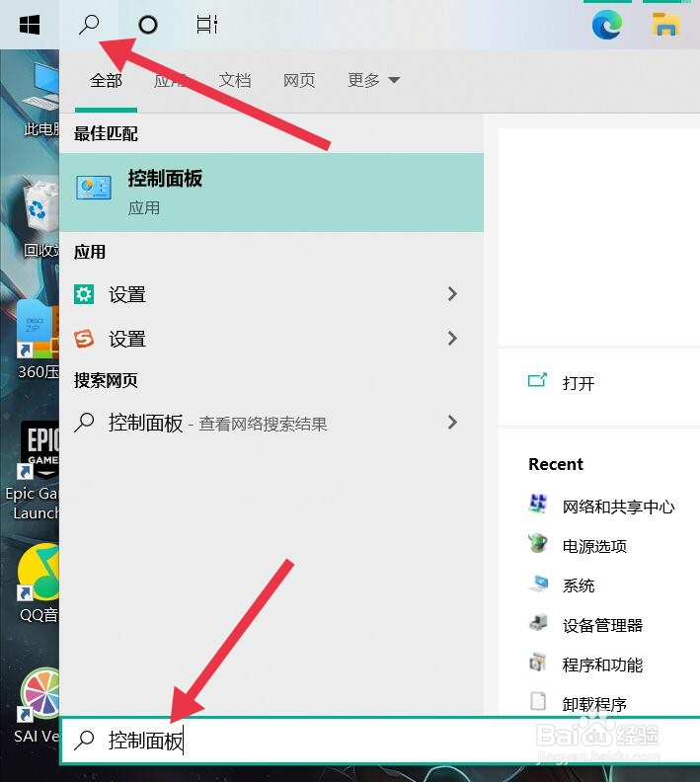Click 查看网络搜索结果 web result text
Screen dimensions: 700x782
point(263,425)
